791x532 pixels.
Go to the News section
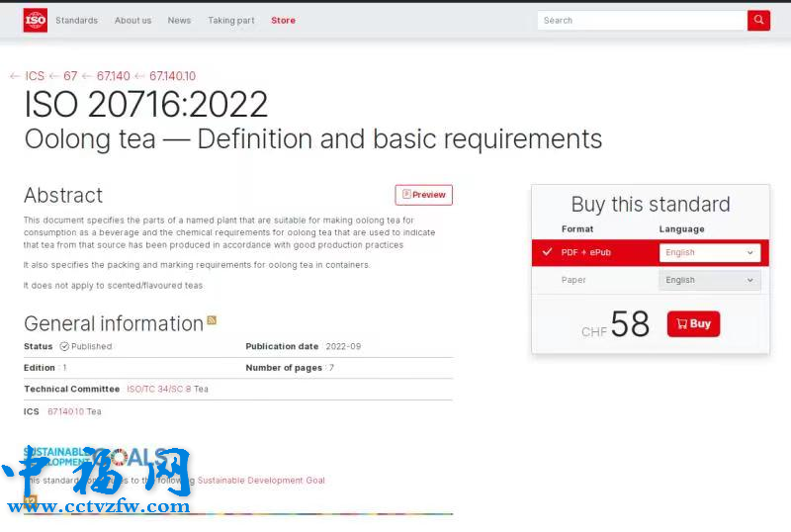pos(179,20)
